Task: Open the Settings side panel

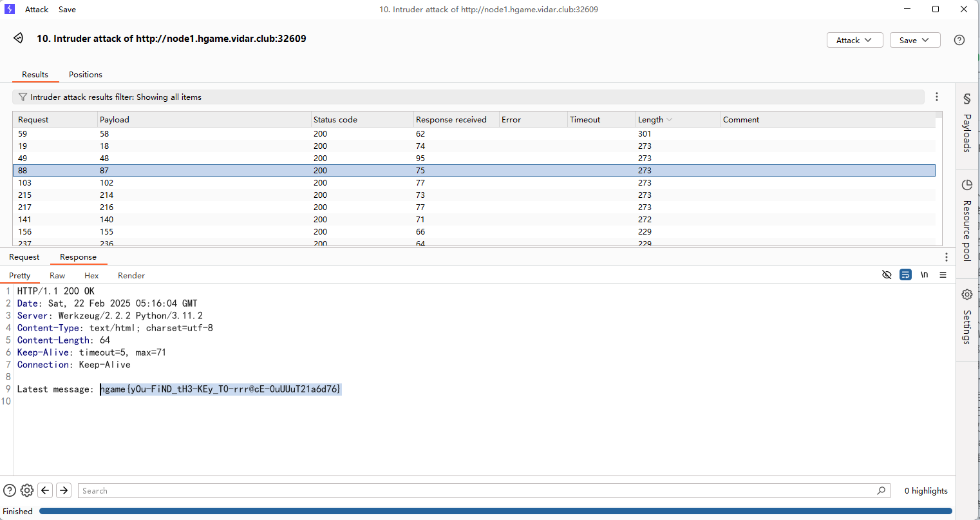Action: [x=966, y=317]
